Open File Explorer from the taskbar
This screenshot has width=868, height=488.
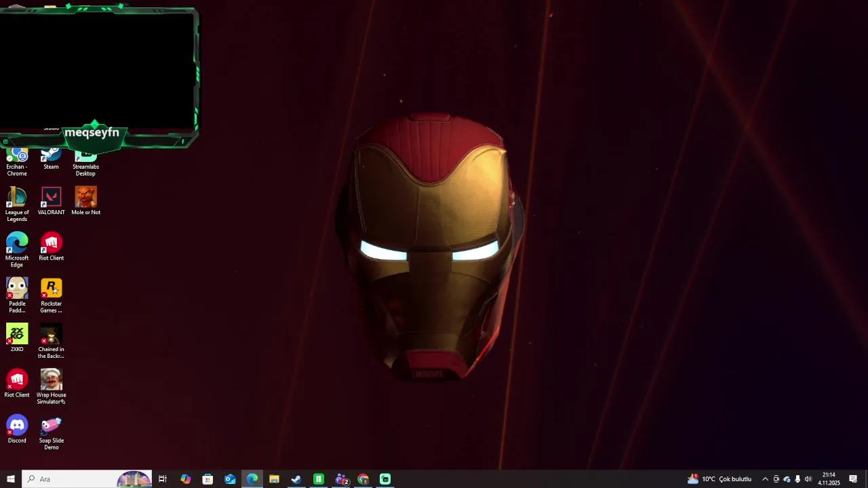pos(274,479)
